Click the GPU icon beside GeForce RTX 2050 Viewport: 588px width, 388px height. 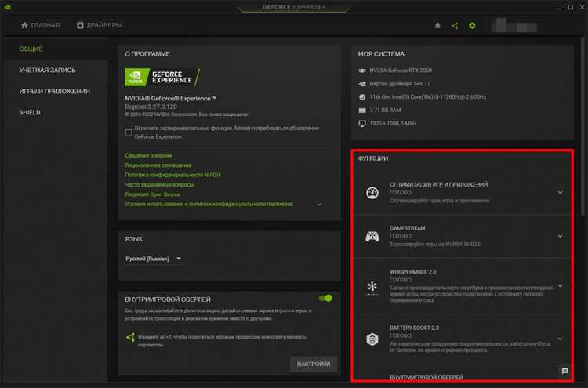[x=362, y=71]
